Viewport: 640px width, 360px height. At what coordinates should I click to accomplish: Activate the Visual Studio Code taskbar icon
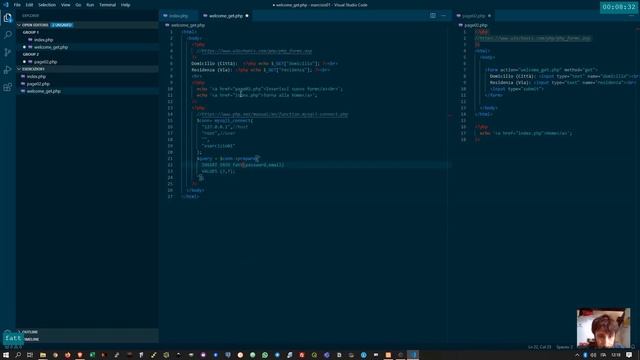tap(413, 355)
